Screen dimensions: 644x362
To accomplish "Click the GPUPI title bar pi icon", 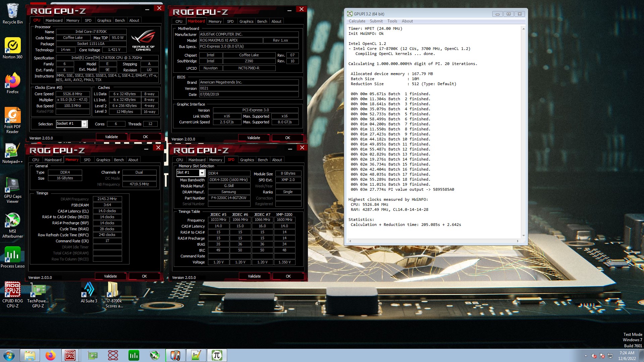I will [x=350, y=14].
